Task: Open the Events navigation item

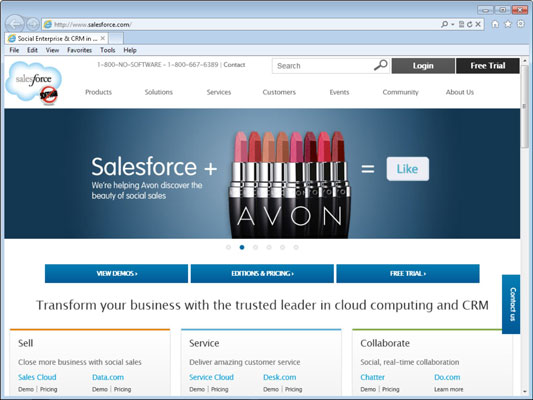Action: coord(339,92)
